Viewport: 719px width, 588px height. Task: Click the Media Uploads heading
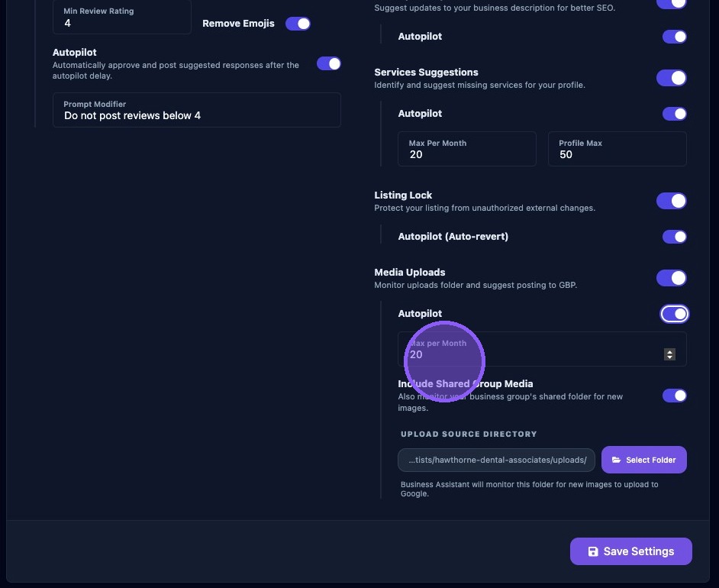coord(409,272)
